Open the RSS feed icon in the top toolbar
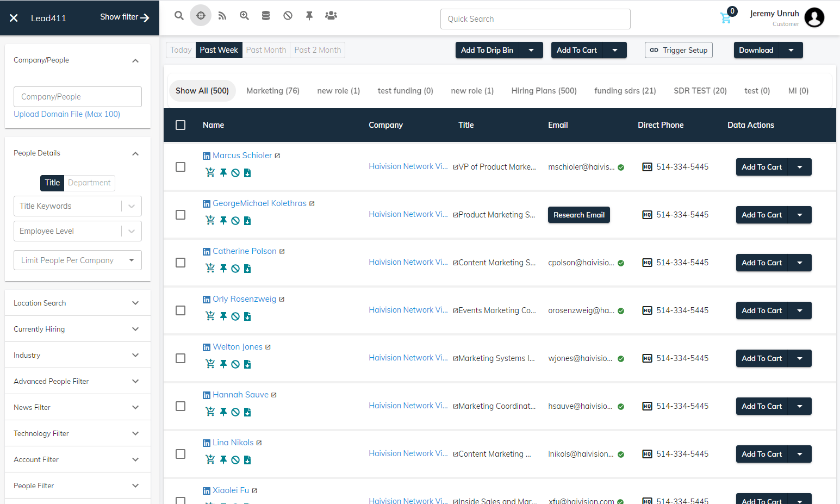Image resolution: width=840 pixels, height=504 pixels. pos(222,15)
